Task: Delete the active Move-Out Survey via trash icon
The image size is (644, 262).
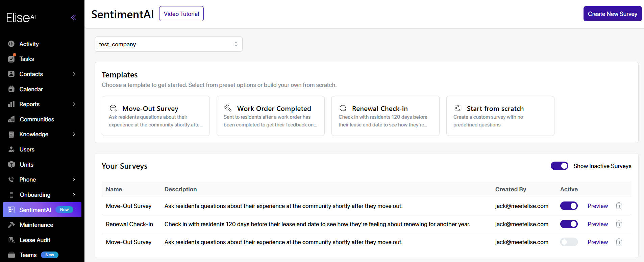Action: click(x=619, y=206)
